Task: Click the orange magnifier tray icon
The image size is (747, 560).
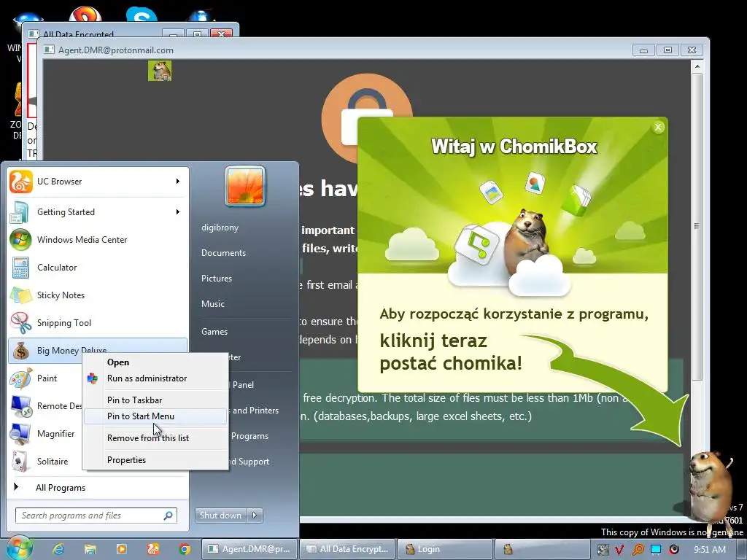Action: pos(638,550)
